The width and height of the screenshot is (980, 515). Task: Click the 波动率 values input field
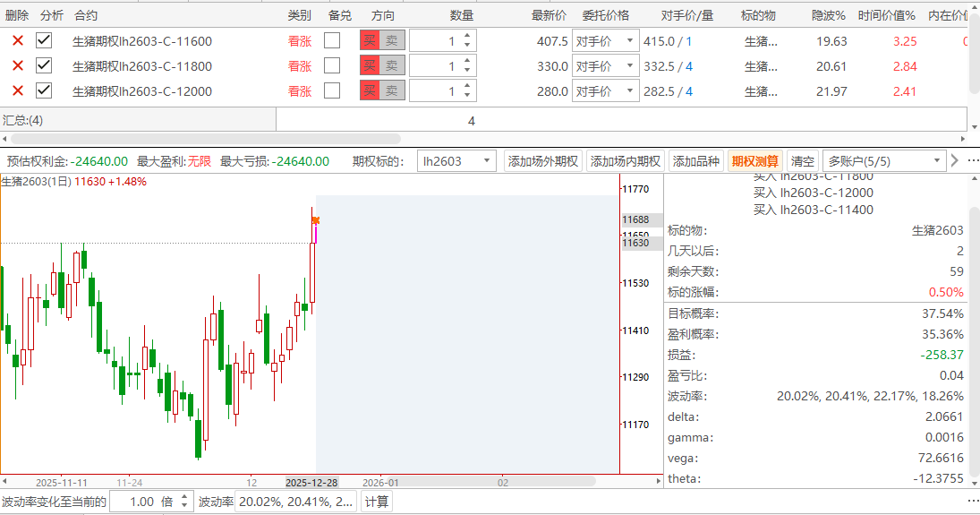coord(295,502)
